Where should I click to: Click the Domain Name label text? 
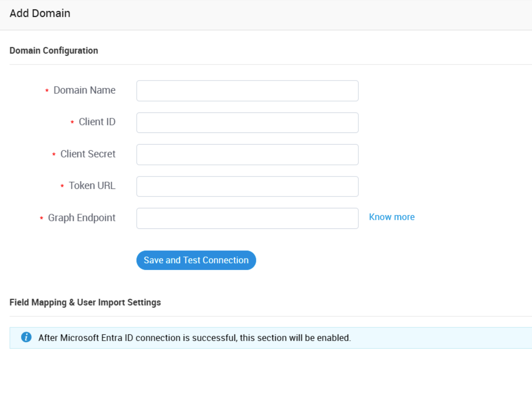[84, 90]
